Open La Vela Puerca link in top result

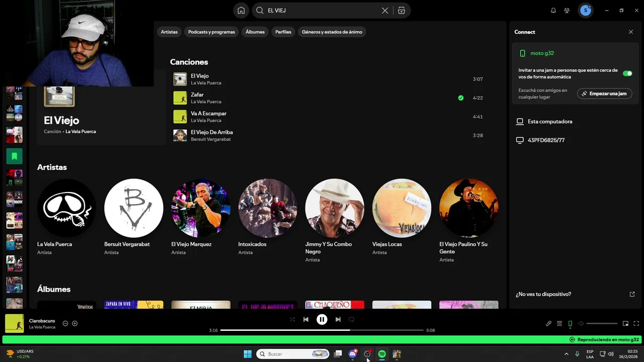point(80,132)
